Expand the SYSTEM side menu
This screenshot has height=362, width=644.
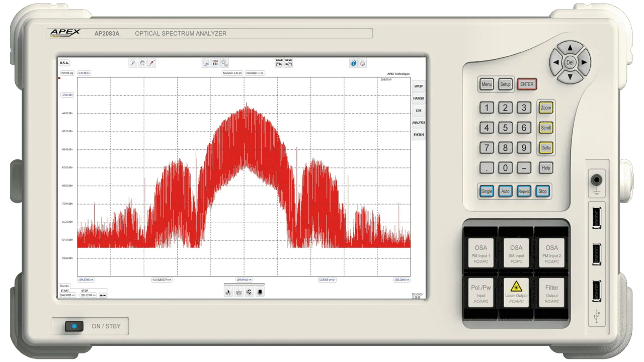point(418,135)
